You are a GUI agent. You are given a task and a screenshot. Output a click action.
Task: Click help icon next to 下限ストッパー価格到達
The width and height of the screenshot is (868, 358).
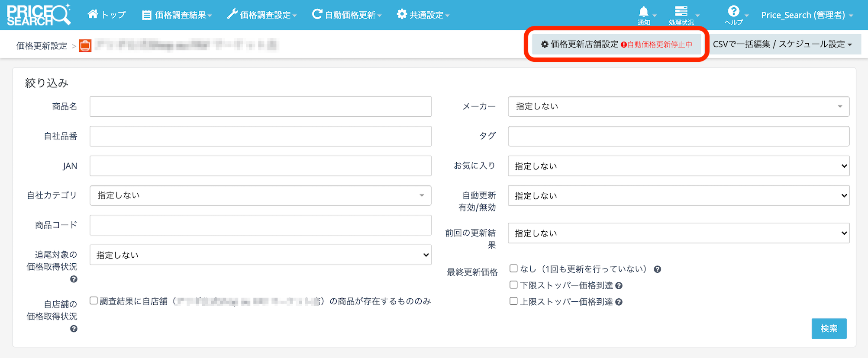619,286
